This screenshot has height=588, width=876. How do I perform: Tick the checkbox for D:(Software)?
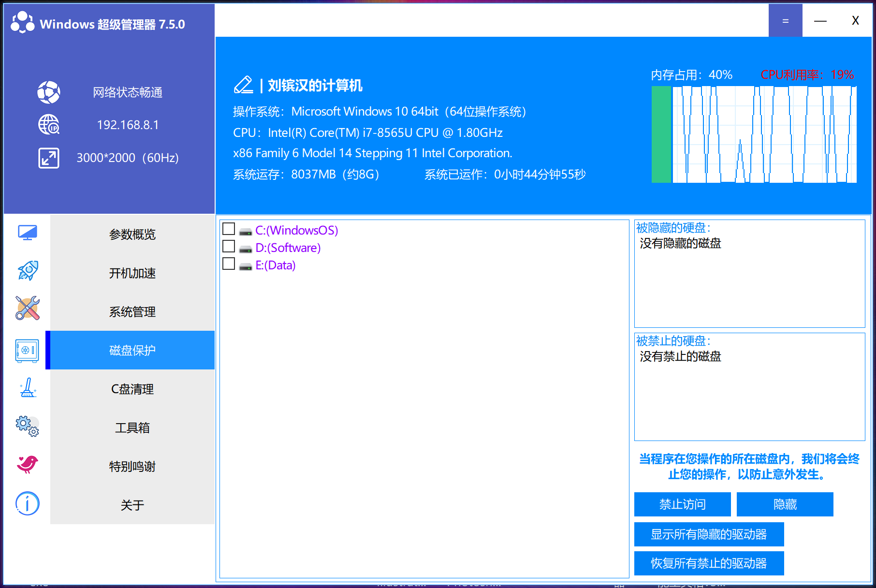(x=229, y=246)
